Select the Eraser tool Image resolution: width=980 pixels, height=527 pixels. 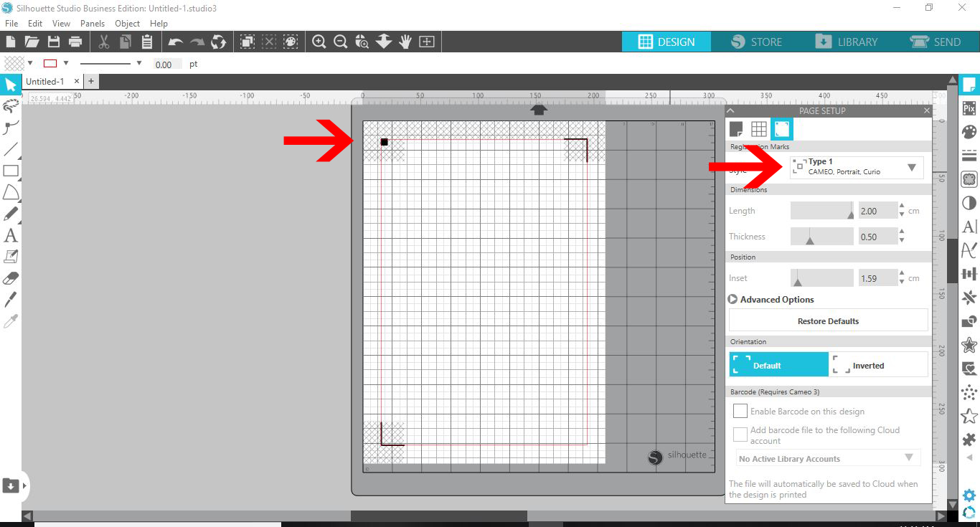(11, 277)
